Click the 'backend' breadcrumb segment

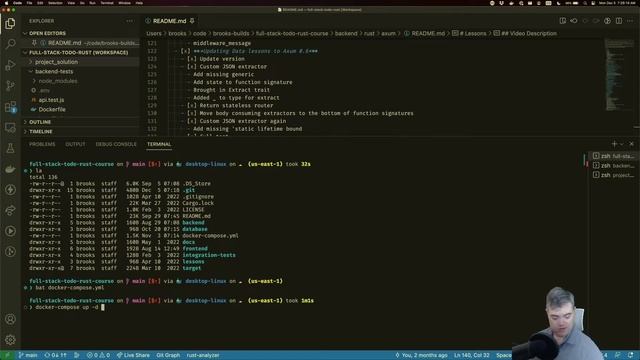[346, 33]
